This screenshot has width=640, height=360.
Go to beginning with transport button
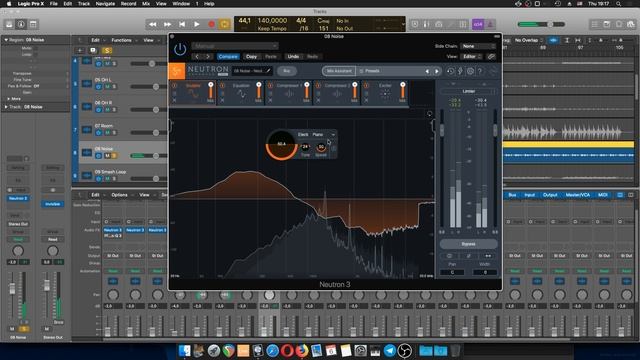click(182, 24)
